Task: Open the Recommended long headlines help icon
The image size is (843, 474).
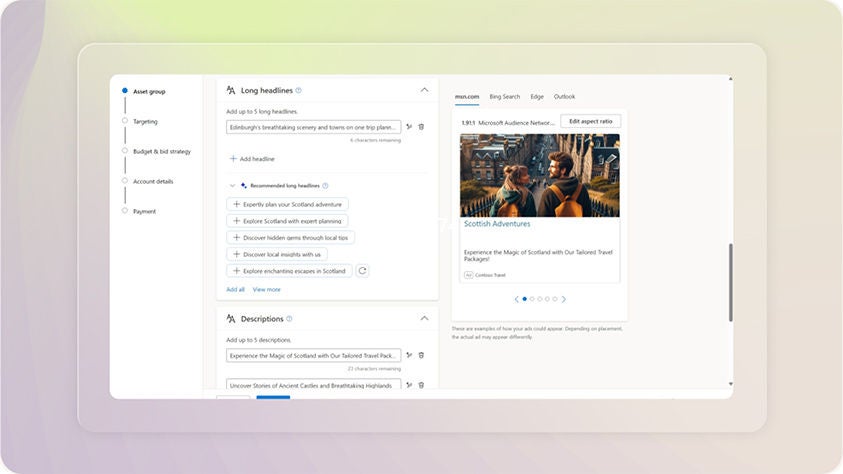Action: 325,185
